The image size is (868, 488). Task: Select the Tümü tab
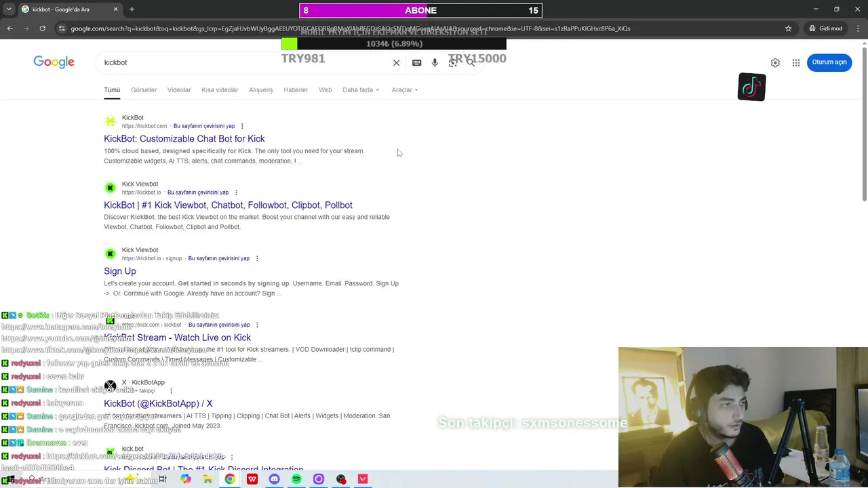click(112, 90)
